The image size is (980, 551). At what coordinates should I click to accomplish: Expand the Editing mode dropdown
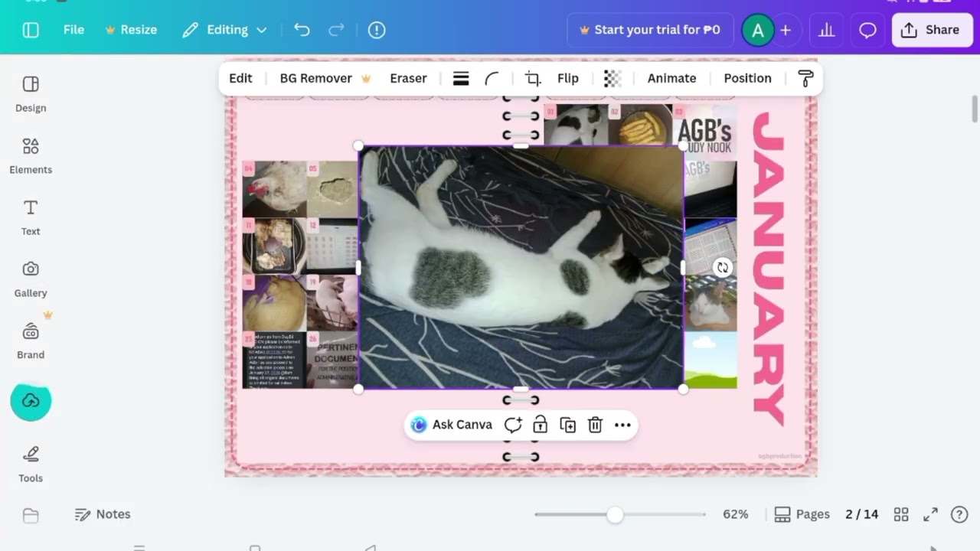224,30
